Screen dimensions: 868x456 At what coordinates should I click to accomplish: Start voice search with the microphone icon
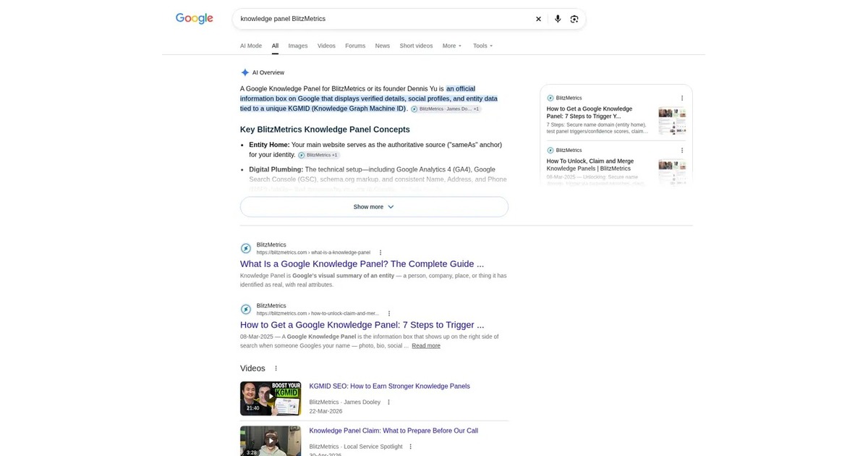click(558, 19)
